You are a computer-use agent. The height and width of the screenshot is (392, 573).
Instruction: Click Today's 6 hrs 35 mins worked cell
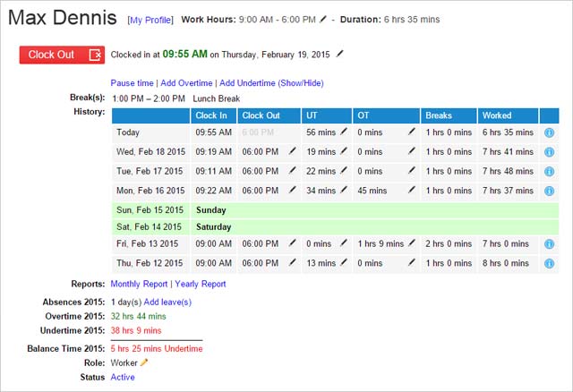(x=508, y=132)
